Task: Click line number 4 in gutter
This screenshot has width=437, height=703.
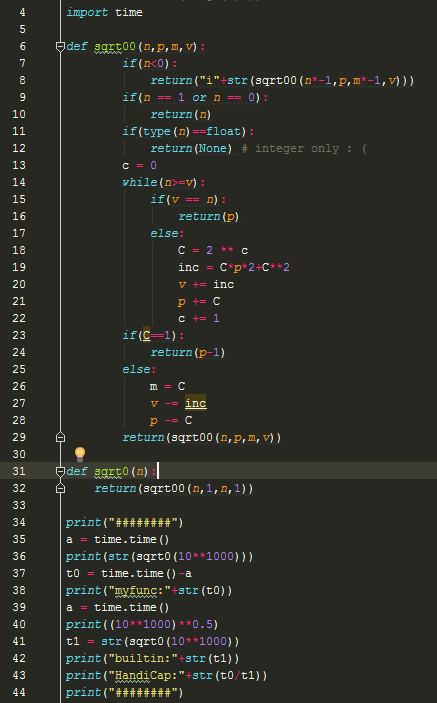Action: pyautogui.click(x=22, y=12)
